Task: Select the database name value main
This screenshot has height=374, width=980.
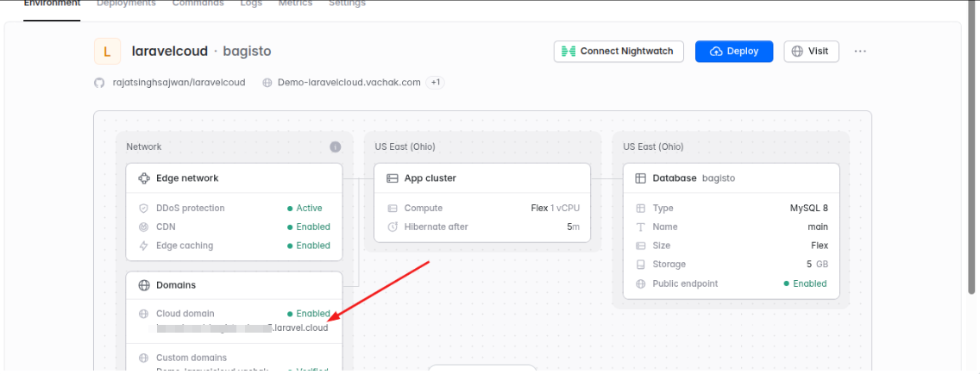Action: [x=818, y=227]
